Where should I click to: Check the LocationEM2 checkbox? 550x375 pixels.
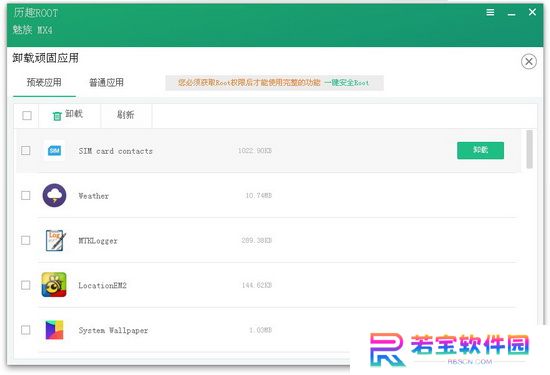[26, 285]
